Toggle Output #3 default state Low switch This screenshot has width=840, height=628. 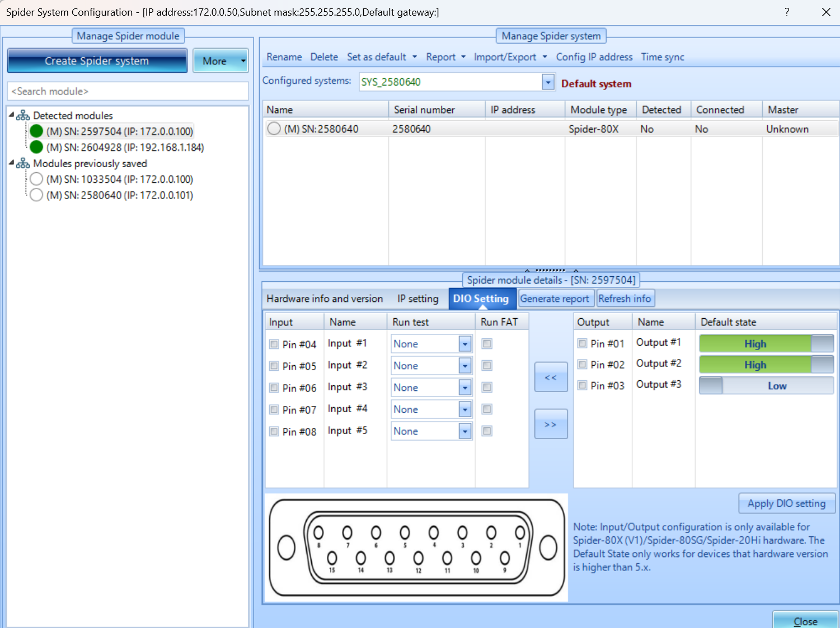766,386
